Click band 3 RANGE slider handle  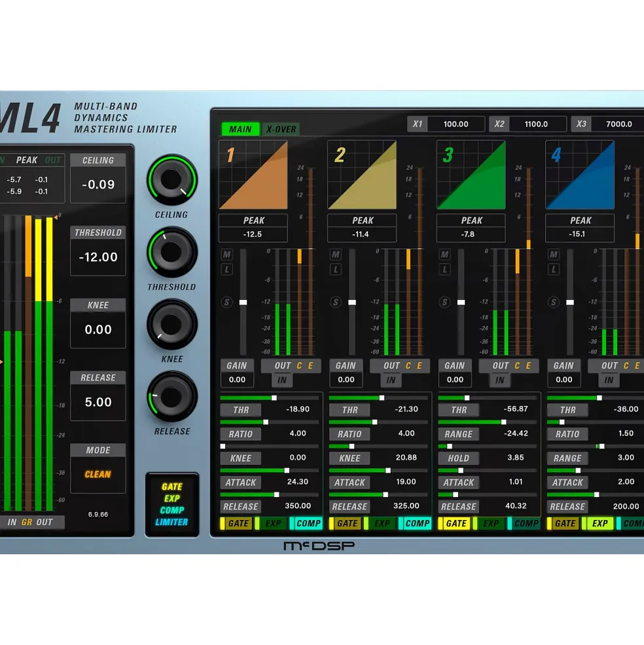click(503, 422)
